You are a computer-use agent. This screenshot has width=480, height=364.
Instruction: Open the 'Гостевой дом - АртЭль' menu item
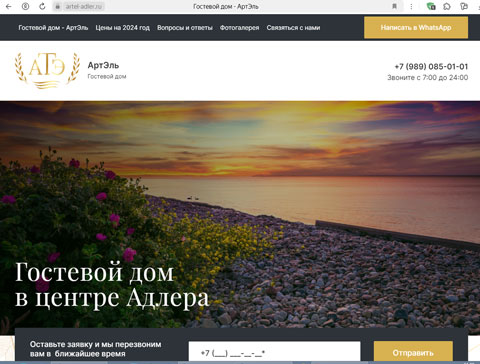pos(53,28)
